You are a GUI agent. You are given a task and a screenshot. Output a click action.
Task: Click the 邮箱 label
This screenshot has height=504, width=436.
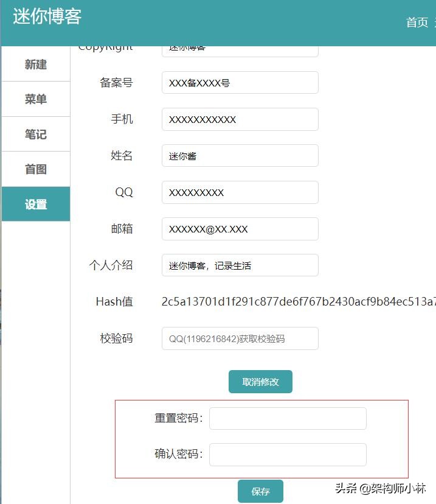pyautogui.click(x=122, y=228)
